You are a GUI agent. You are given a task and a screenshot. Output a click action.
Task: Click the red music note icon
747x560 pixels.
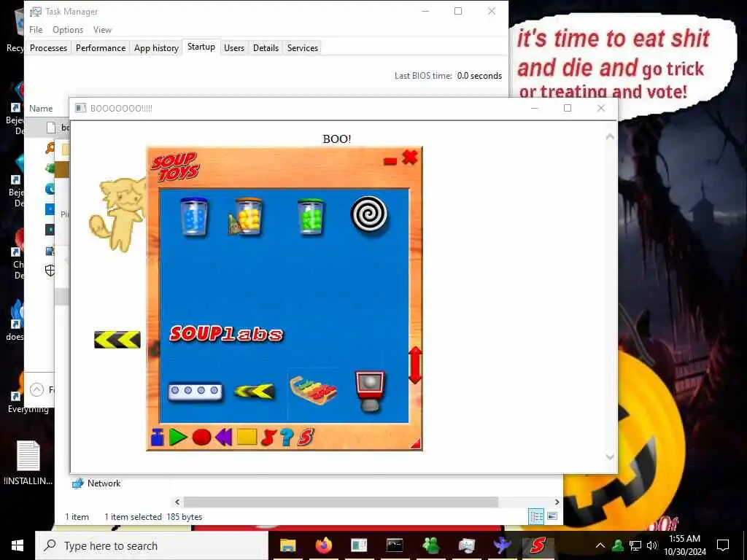(268, 437)
